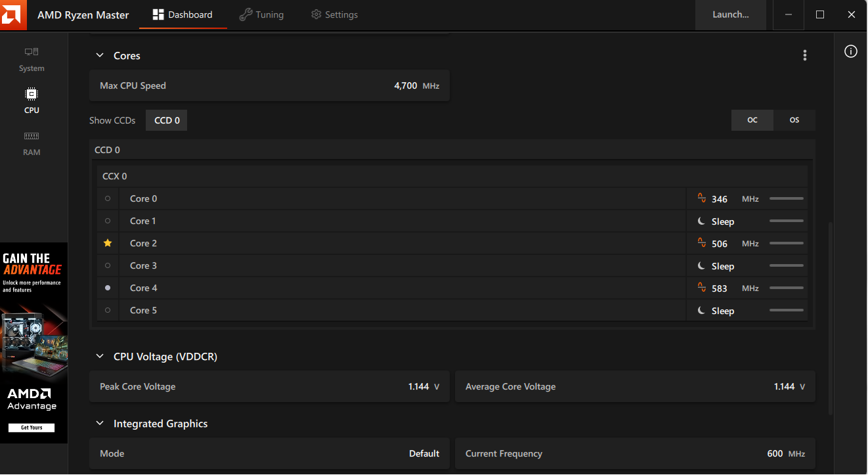This screenshot has height=475, width=868.
Task: Click the CCD 0 panel header
Action: 452,150
